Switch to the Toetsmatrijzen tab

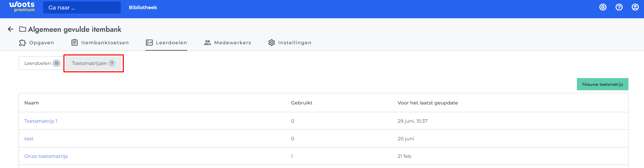93,63
